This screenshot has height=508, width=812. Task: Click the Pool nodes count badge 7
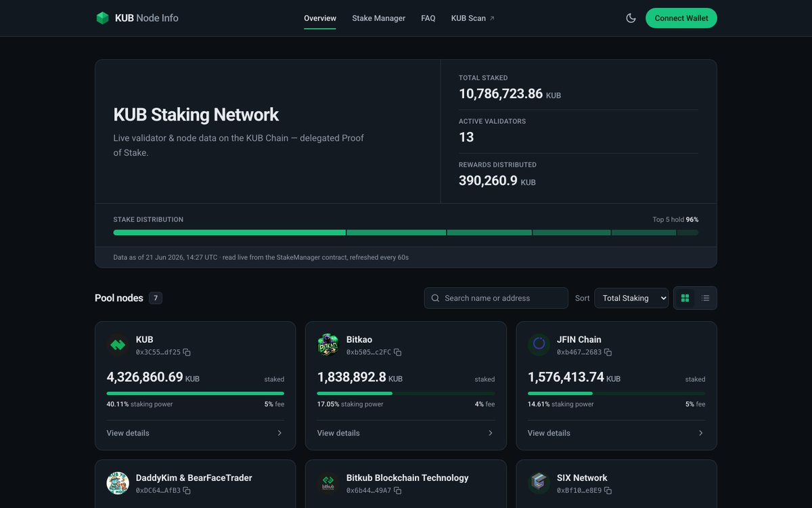[156, 298]
